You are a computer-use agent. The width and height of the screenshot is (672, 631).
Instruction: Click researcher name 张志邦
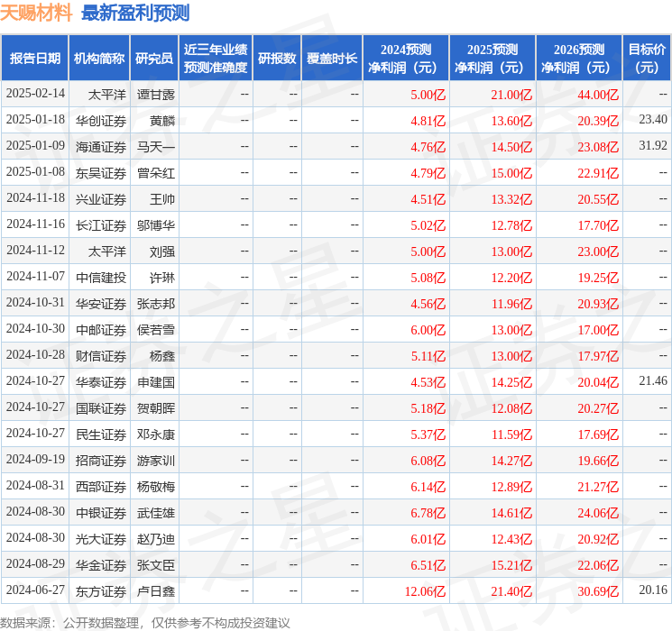(155, 304)
